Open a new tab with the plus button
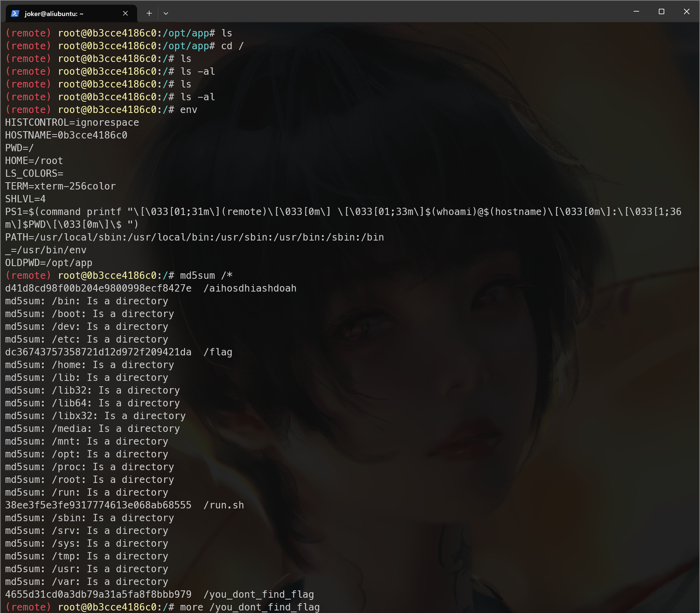 [x=149, y=13]
